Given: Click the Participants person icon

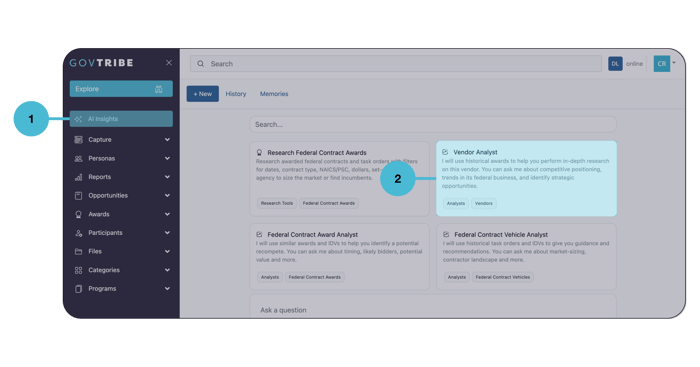Looking at the screenshot, I should click(79, 233).
